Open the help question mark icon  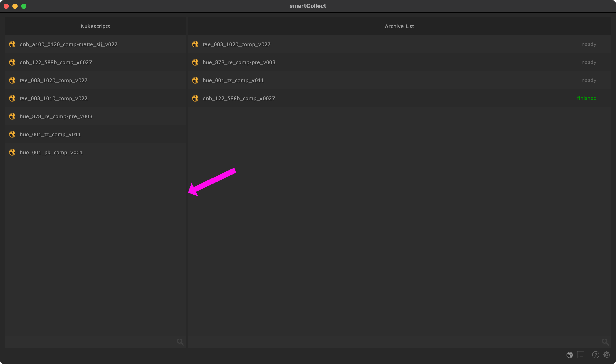[596, 355]
